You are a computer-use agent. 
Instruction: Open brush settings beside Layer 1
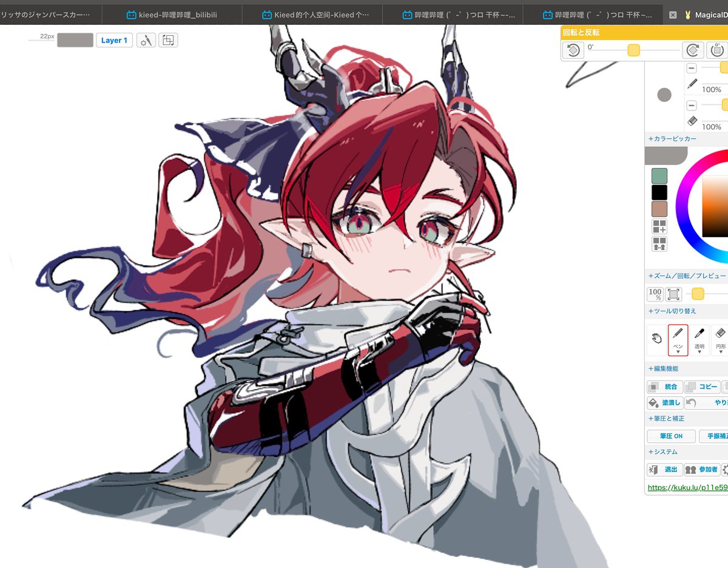coord(146,40)
